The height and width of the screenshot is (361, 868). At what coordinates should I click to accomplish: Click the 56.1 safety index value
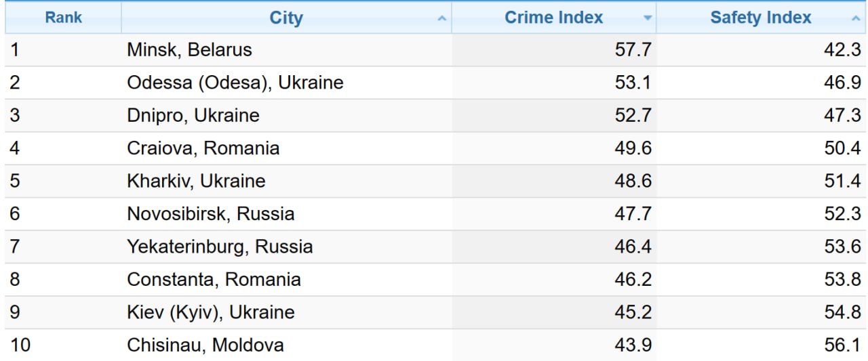(842, 345)
